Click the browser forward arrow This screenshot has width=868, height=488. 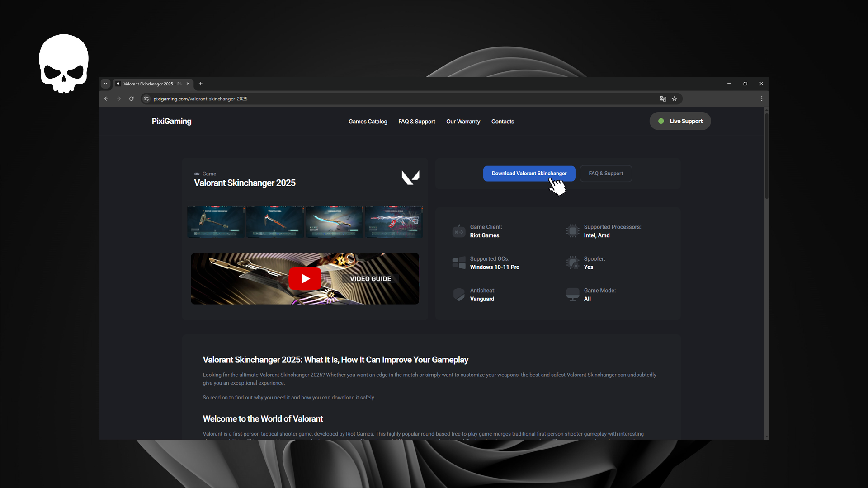[x=119, y=99]
